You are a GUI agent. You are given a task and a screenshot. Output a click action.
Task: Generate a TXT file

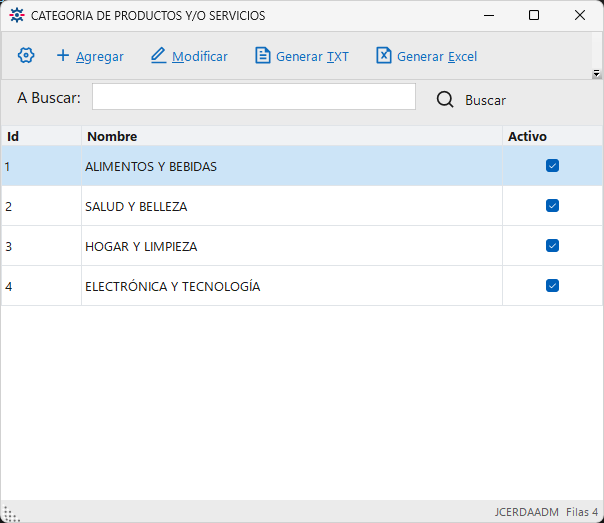click(x=302, y=56)
